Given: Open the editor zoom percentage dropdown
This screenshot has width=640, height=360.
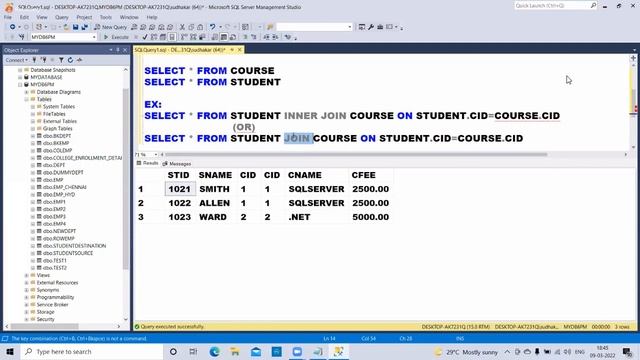Looking at the screenshot, I should pos(156,155).
